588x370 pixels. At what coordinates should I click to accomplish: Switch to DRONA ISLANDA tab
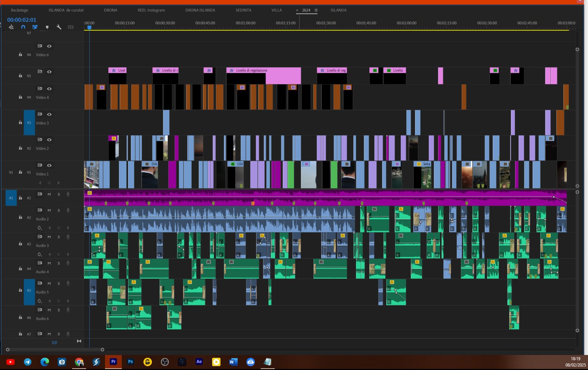[x=200, y=10]
